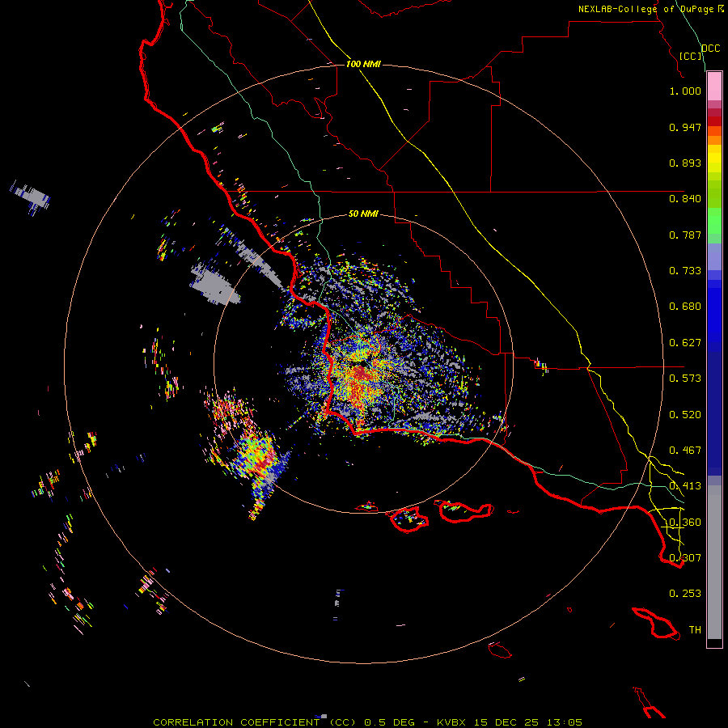Click the 0.520 color scale value
This screenshot has height=728, width=728.
685,415
